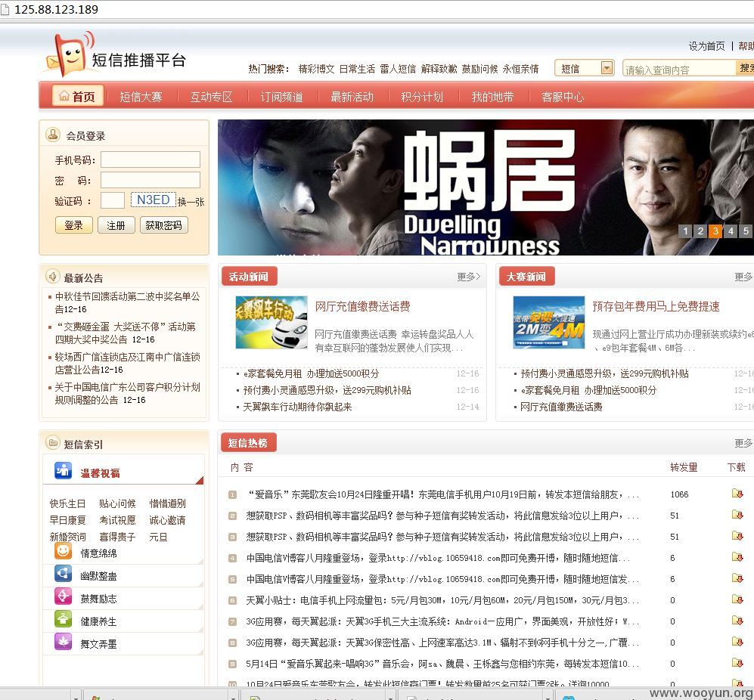Screen dimensions: 754x700
Task: Click rank badge 1 in 短信热榜
Action: [x=232, y=494]
